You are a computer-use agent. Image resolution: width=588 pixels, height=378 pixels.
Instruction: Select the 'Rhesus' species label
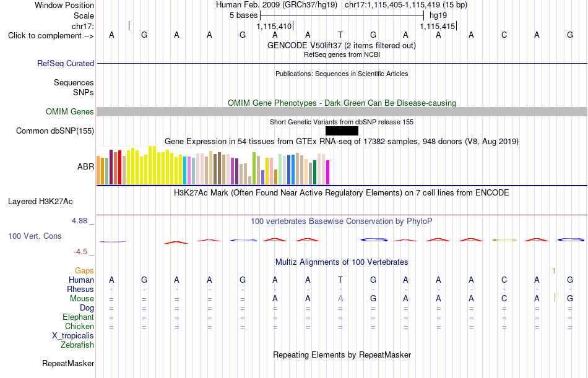(x=80, y=289)
